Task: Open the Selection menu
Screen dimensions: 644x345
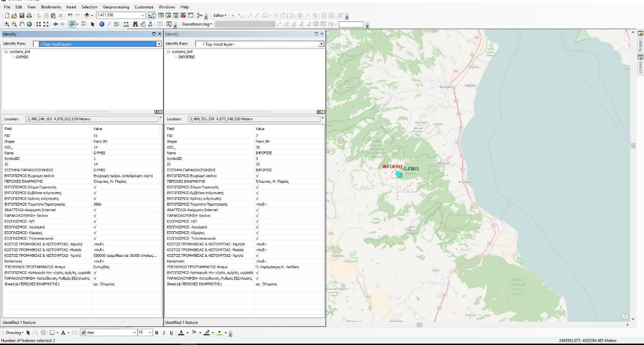Action: point(89,7)
